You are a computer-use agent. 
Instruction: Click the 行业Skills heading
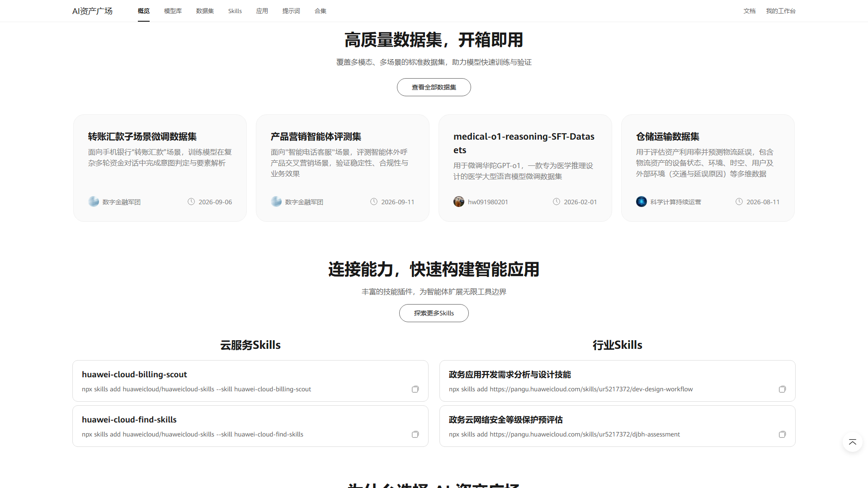pyautogui.click(x=618, y=345)
